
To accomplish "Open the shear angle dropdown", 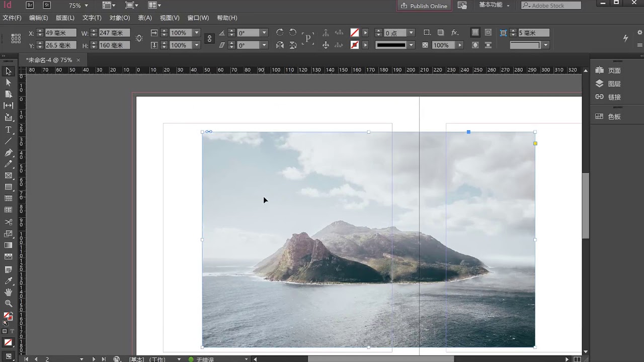I will tap(264, 45).
